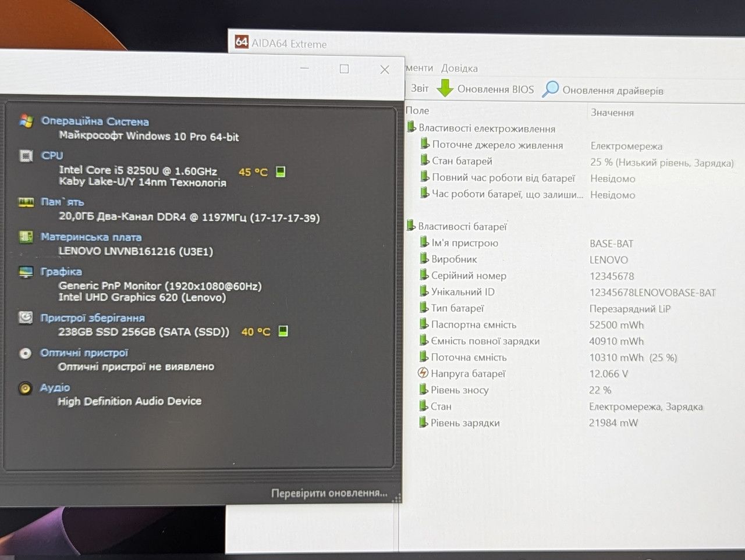
Task: Open the Пристрої зберігання heading link
Action: 93,318
